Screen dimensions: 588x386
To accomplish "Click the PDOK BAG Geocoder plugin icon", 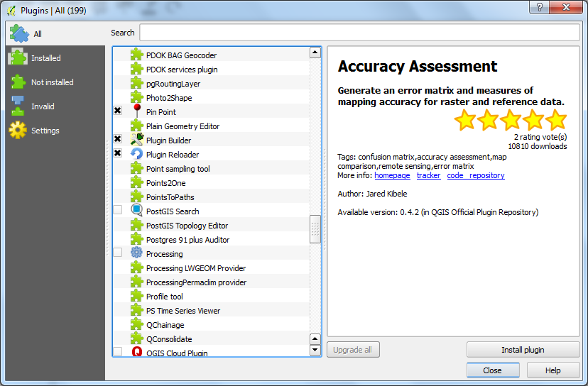I will (x=137, y=55).
